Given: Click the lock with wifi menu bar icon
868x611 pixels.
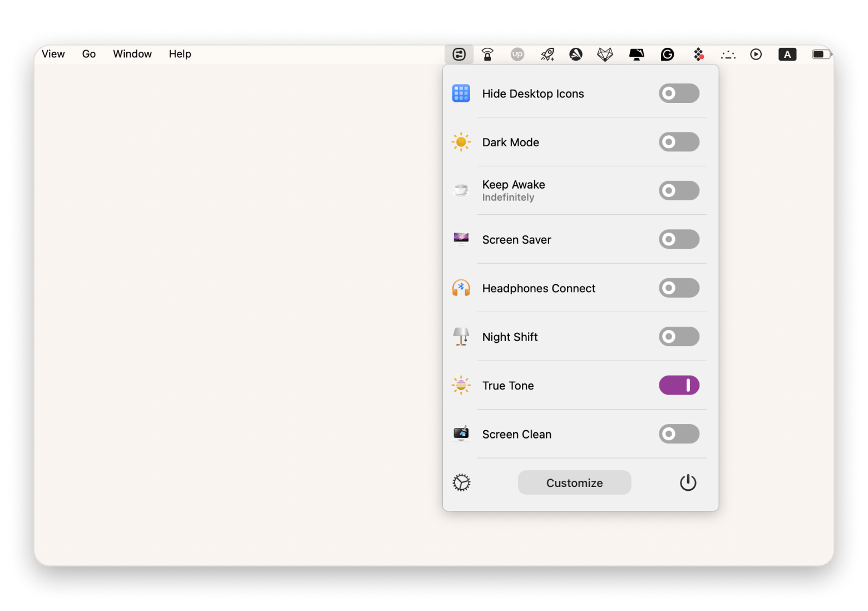Looking at the screenshot, I should pyautogui.click(x=487, y=54).
